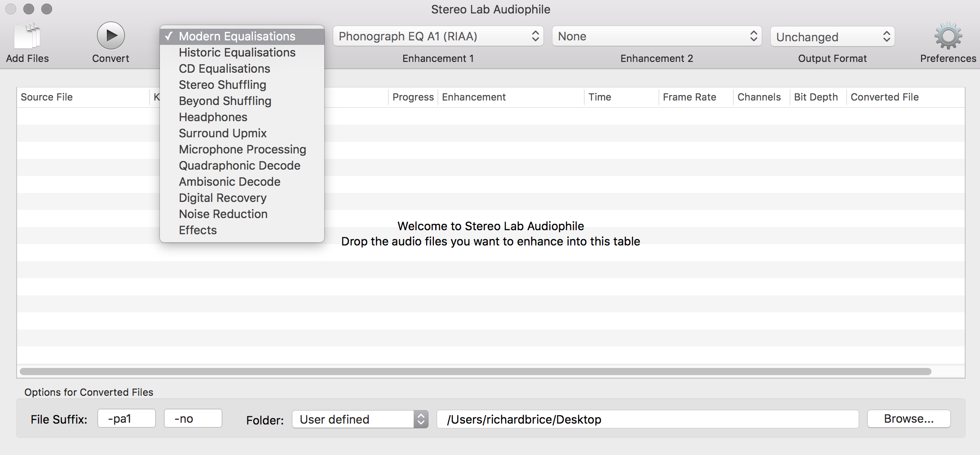The height and width of the screenshot is (455, 980).
Task: Choose Beyond Shuffling option
Action: tap(242, 101)
